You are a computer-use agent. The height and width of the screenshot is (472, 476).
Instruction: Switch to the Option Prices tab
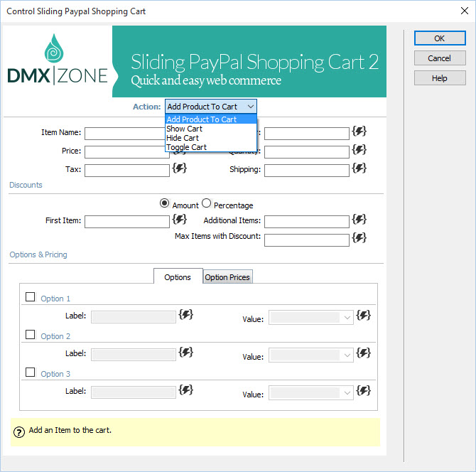pyautogui.click(x=227, y=277)
